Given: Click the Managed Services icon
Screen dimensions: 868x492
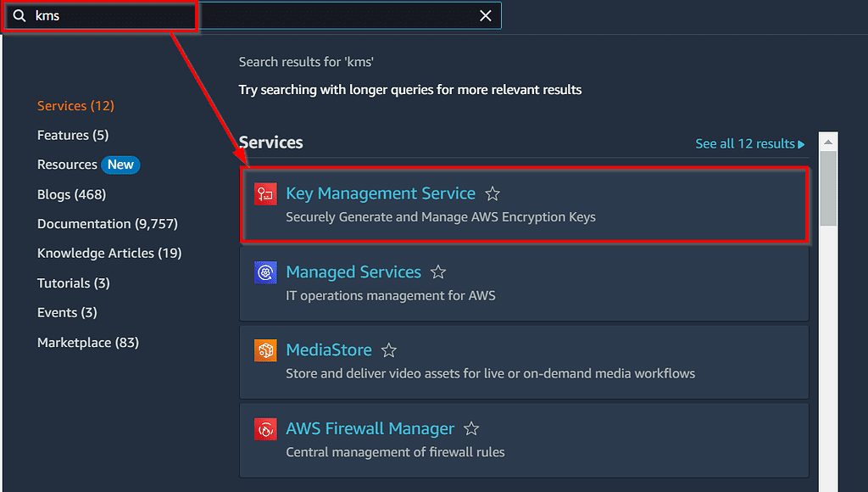Looking at the screenshot, I should click(265, 271).
